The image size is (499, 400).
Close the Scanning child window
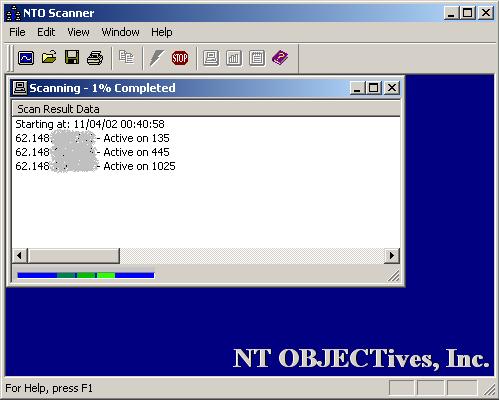tap(392, 88)
